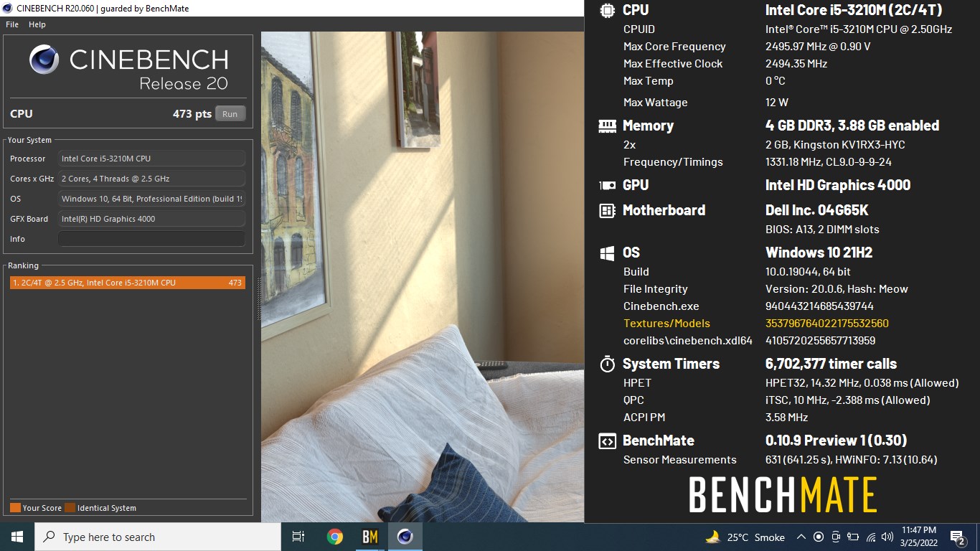Switch to Cinebench on the taskbar
The height and width of the screenshot is (551, 980).
pyautogui.click(x=405, y=537)
